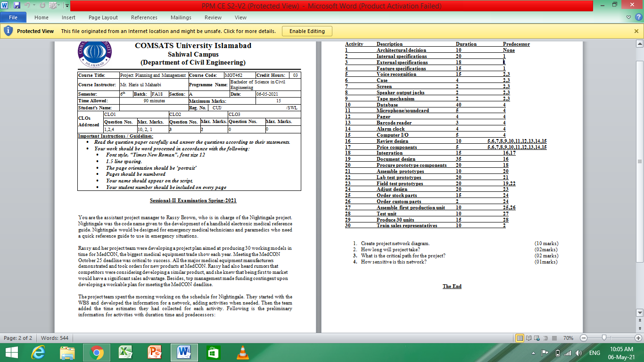
Task: Click the Protected View details link
Action: click(x=250, y=31)
